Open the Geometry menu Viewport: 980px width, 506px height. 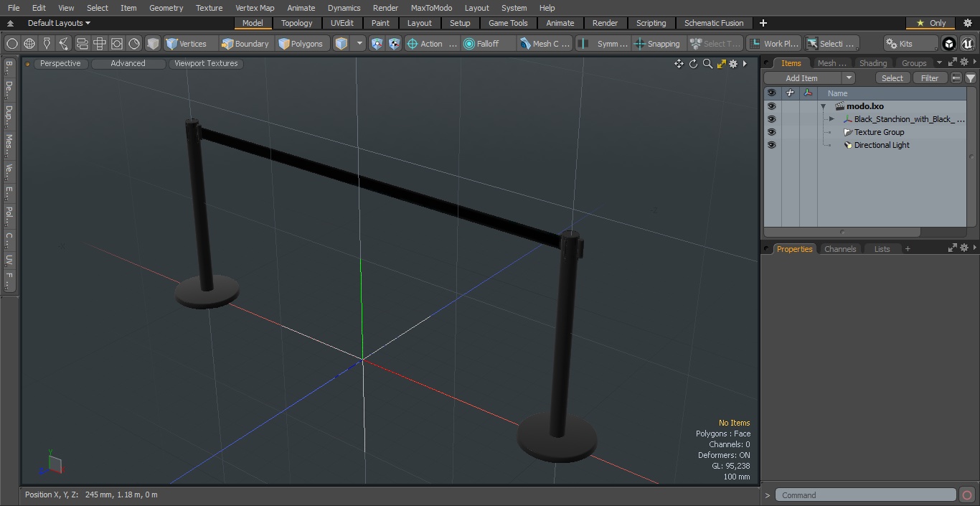tap(166, 8)
